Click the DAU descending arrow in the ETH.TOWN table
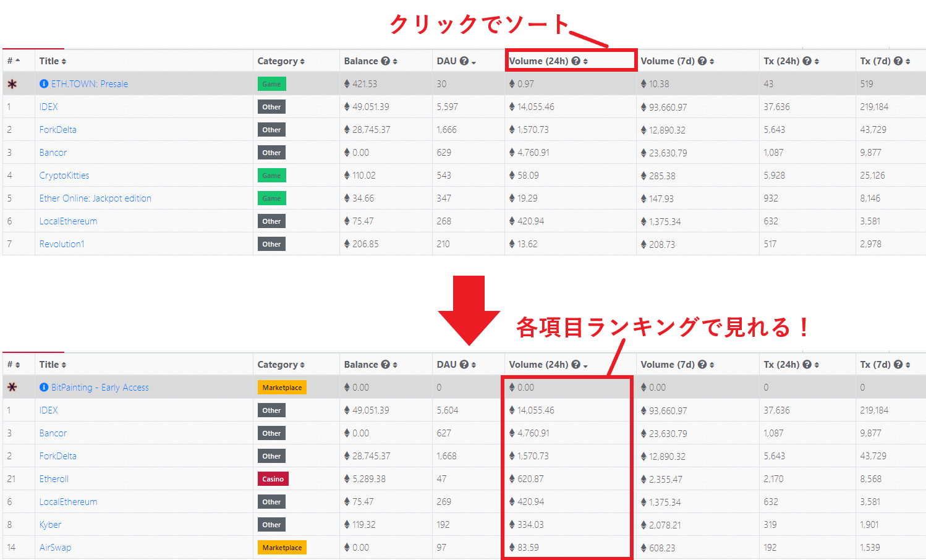The width and height of the screenshot is (926, 560). point(474,62)
